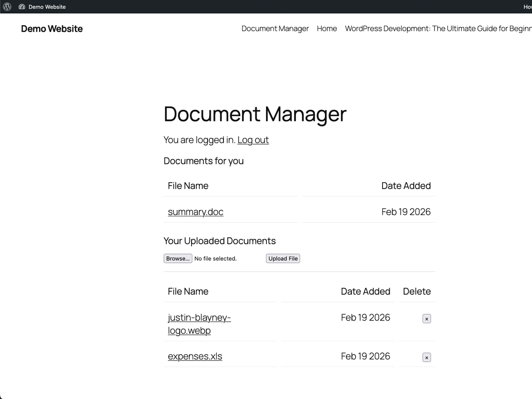Click the dashboard gauge icon in admin bar

(22, 7)
